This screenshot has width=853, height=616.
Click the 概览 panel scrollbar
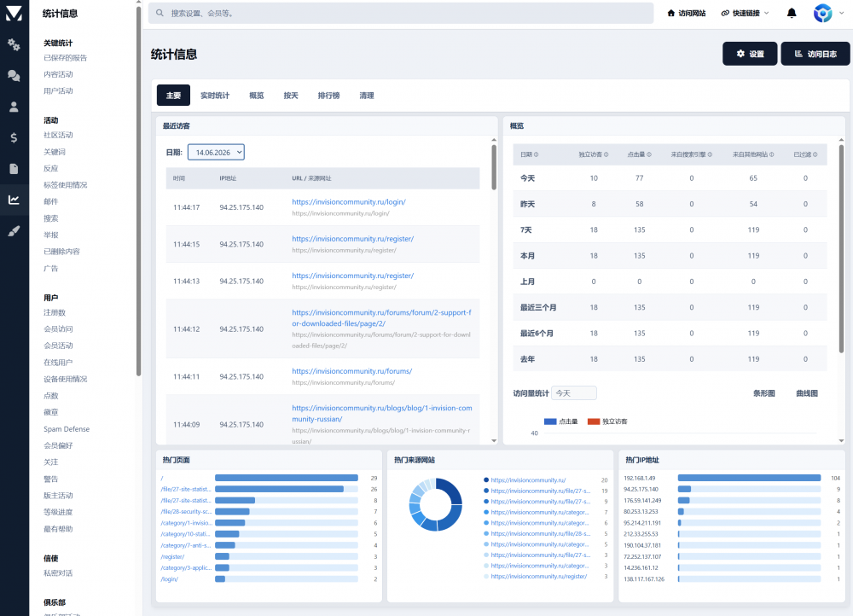click(841, 248)
